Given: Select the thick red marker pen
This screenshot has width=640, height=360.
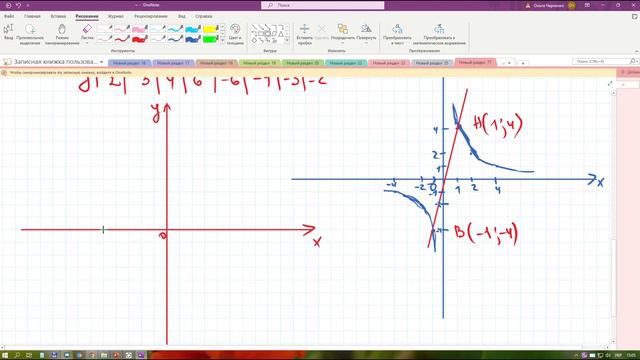Looking at the screenshot, I should click(x=122, y=39).
